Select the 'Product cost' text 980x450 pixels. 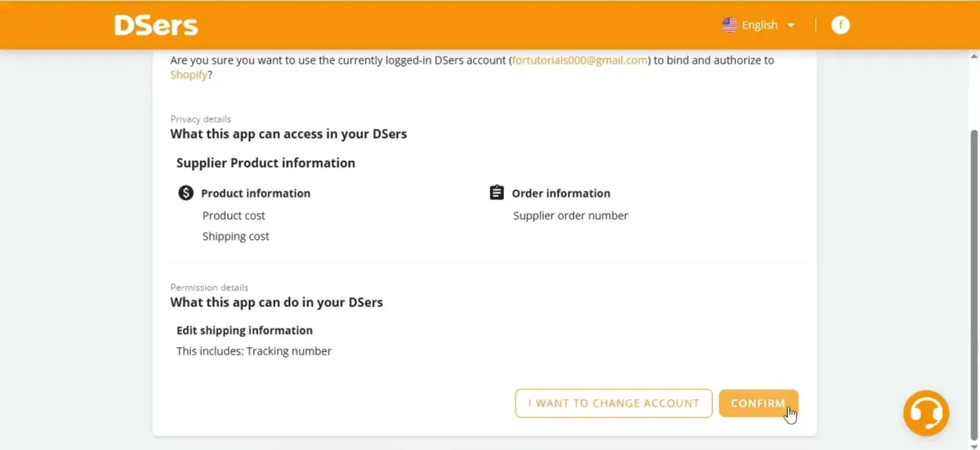coord(234,216)
